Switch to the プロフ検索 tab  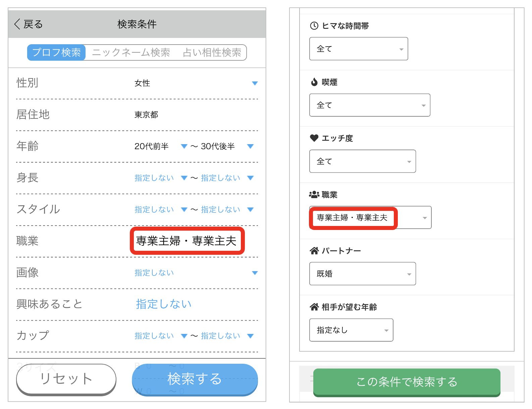coord(56,53)
